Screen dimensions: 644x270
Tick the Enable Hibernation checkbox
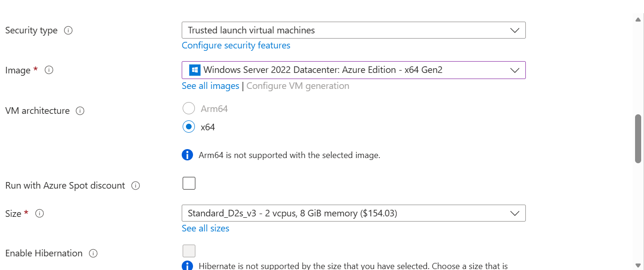pyautogui.click(x=189, y=251)
